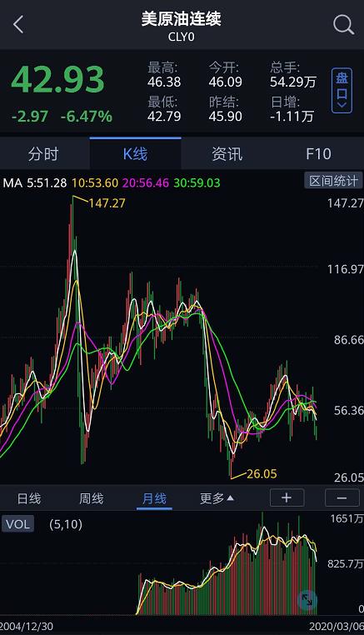Switch to the 分时 tab

point(43,154)
